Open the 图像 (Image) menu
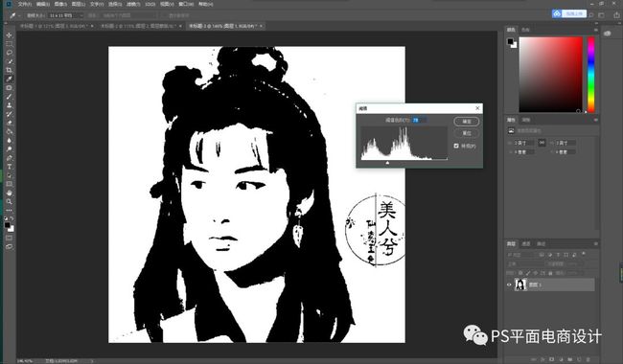This screenshot has width=623, height=364. [60, 4]
